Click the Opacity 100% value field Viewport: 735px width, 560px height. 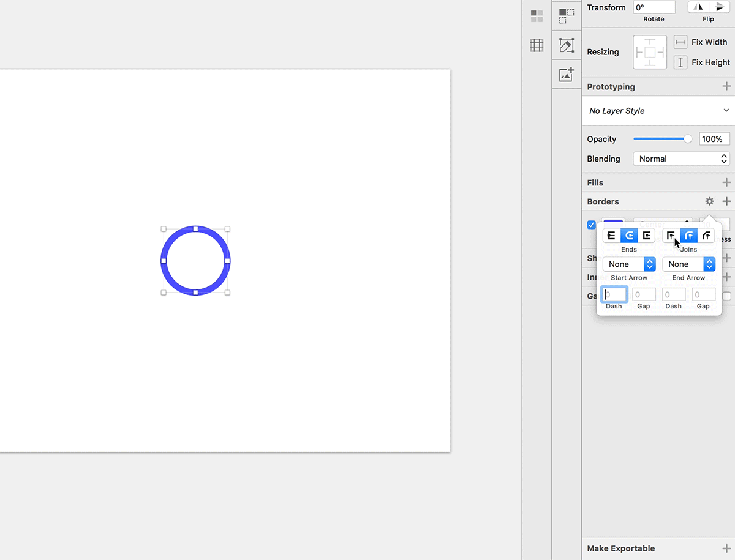coord(714,139)
